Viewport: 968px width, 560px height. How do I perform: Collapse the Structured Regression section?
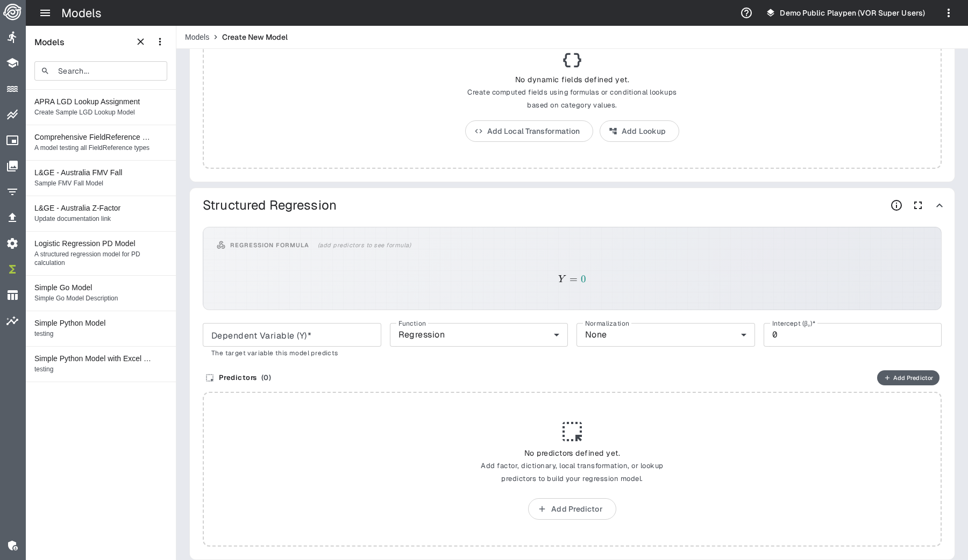939,205
